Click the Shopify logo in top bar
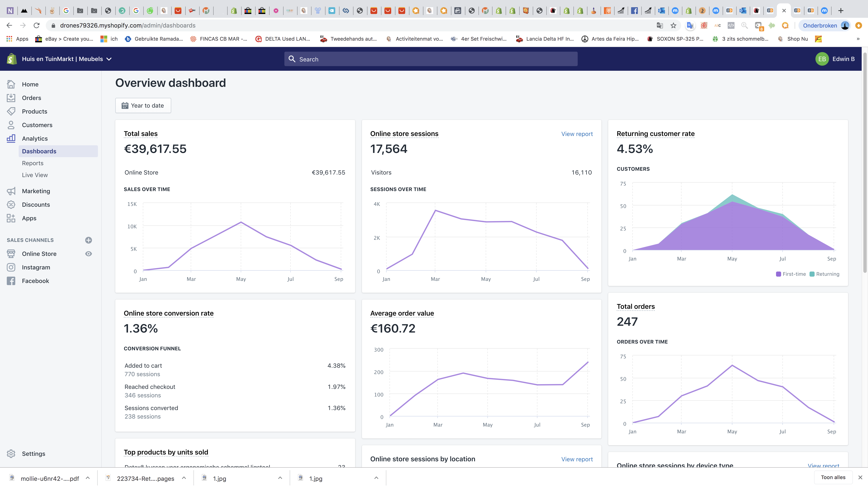868x488 pixels. point(12,59)
